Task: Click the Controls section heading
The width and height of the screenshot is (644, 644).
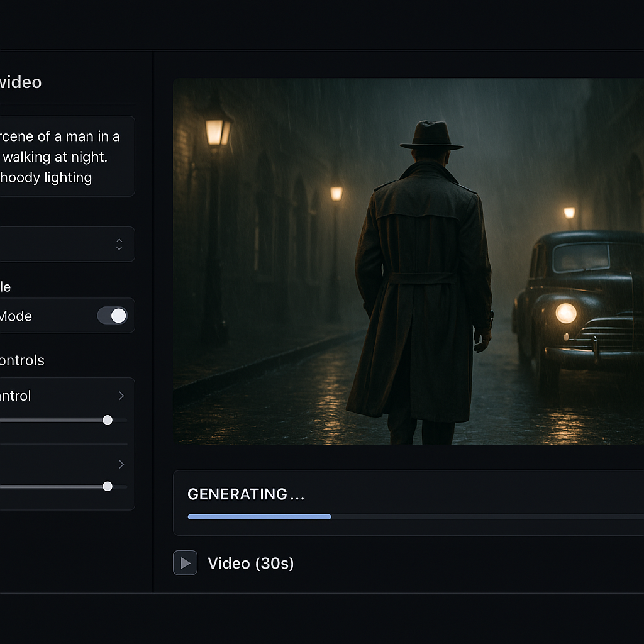Action: point(22,360)
